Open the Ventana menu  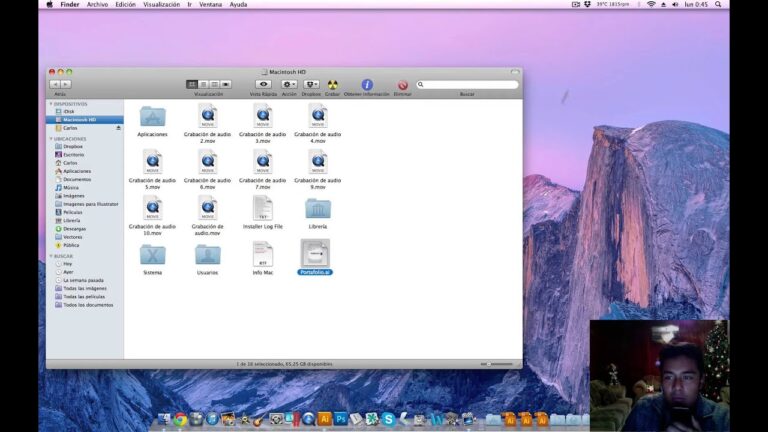210,4
